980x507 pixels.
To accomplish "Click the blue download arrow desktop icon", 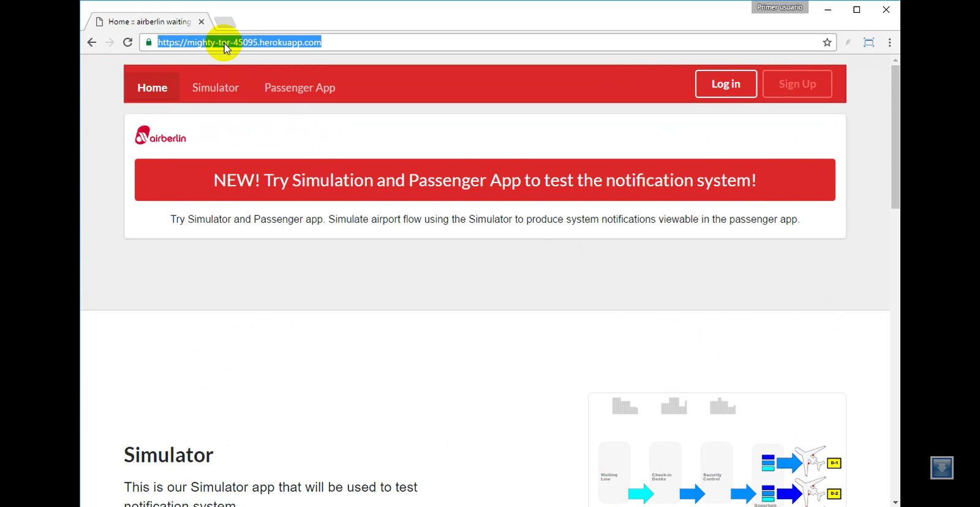I will pos(941,468).
